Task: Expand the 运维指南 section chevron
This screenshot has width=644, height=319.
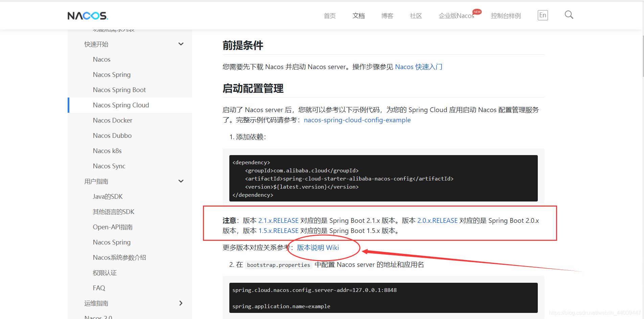Action: pos(181,303)
